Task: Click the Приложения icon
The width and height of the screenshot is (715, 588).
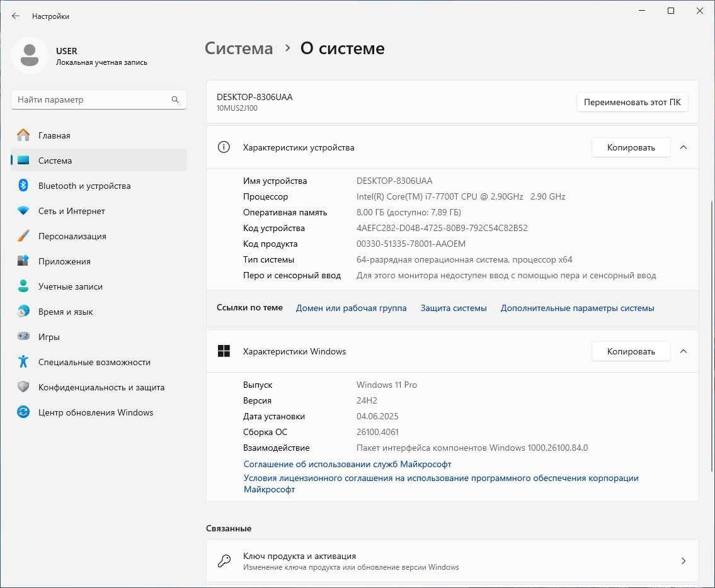Action: click(23, 261)
